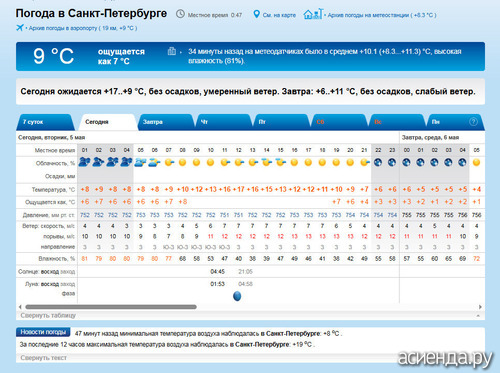Collapse the table via Свернуть таблицу
Image resolution: width=500 pixels, height=373 pixels.
pyautogui.click(x=48, y=315)
